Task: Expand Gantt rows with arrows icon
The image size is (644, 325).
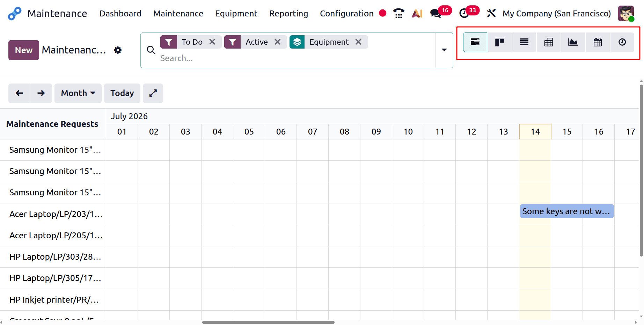Action: [153, 93]
